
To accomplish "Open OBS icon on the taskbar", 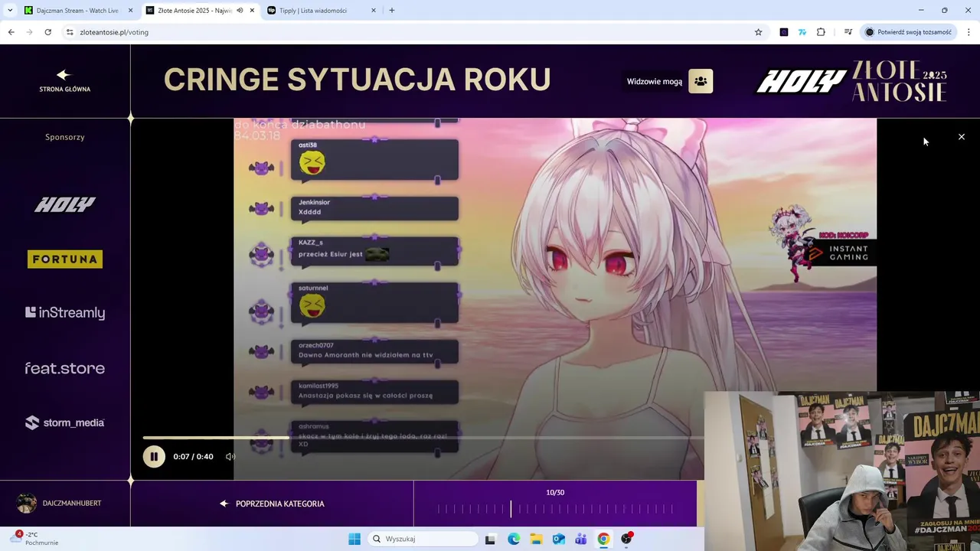I will click(x=626, y=539).
